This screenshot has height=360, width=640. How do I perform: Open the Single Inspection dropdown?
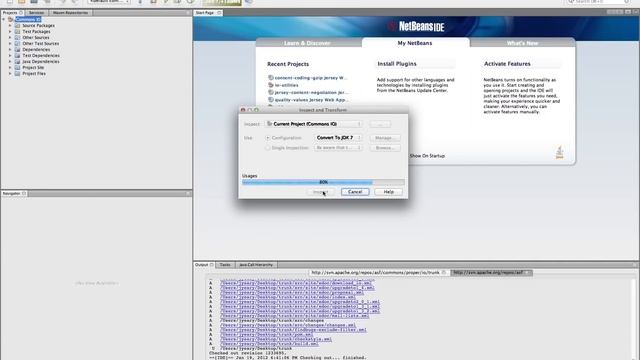point(338,148)
